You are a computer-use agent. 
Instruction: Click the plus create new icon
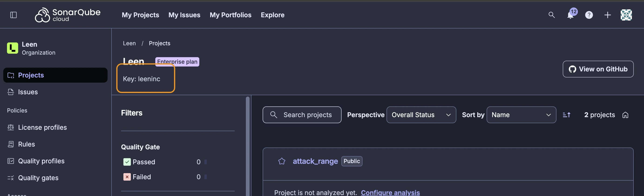tap(607, 15)
